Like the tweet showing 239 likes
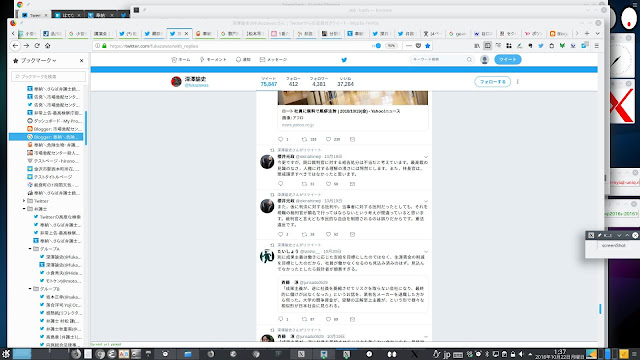This screenshot has height=360, width=640. (328, 139)
